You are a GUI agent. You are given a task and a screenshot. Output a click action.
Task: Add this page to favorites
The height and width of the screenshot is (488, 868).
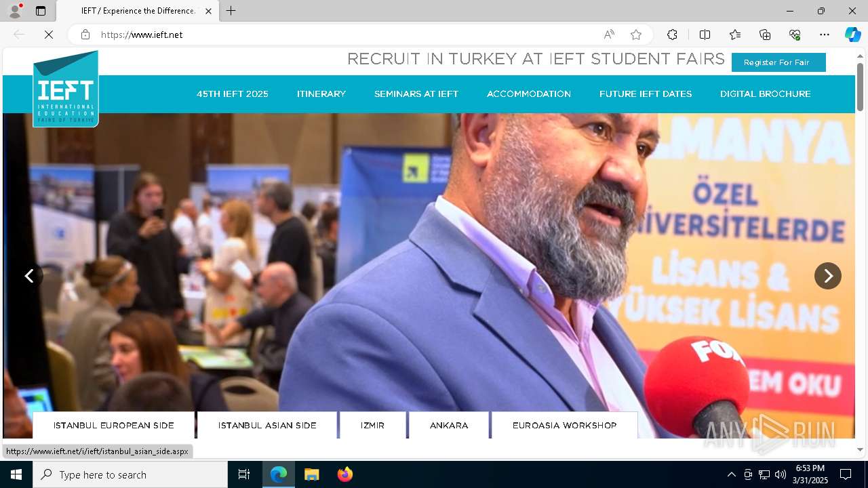coord(636,35)
